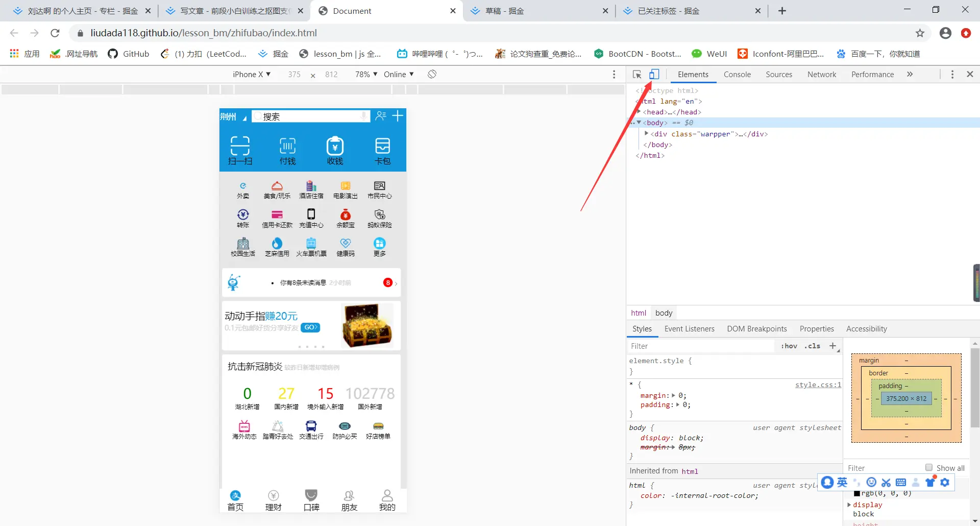
Task: Bookmark this page with the star icon
Action: 920,33
